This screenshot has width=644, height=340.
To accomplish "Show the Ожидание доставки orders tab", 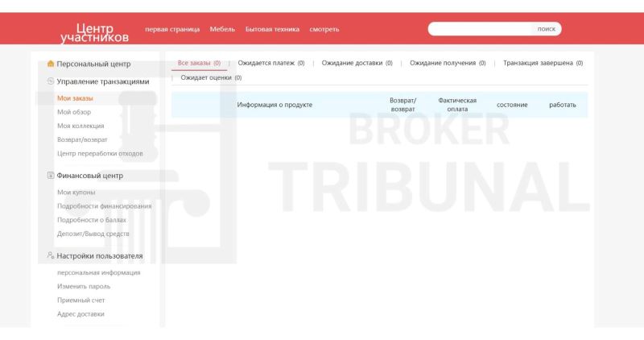I will point(357,63).
